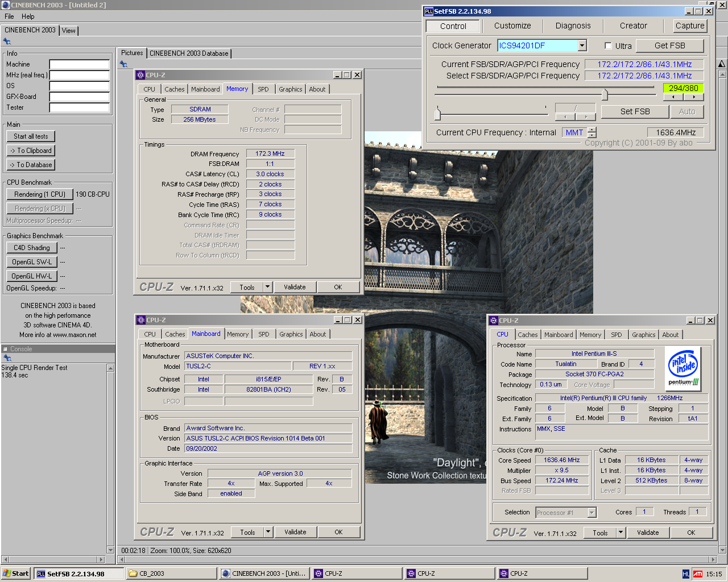
Task: Click the green 294/380 indicator box
Action: (684, 88)
